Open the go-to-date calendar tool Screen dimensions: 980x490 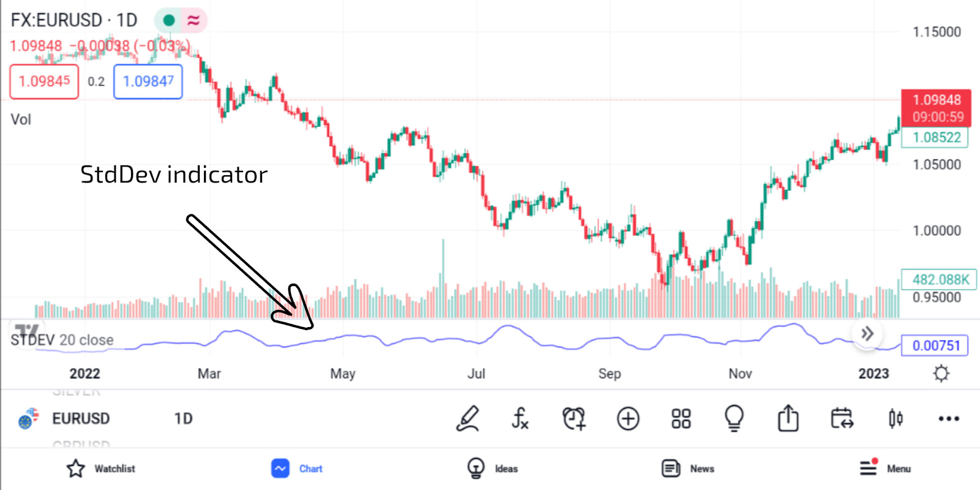842,419
